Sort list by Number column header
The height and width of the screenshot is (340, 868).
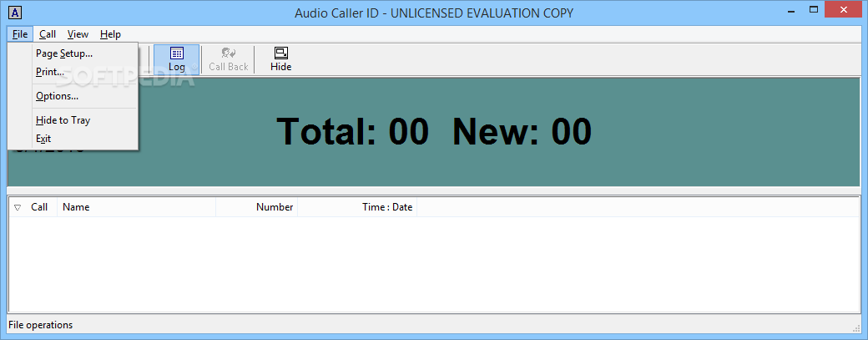(x=256, y=207)
